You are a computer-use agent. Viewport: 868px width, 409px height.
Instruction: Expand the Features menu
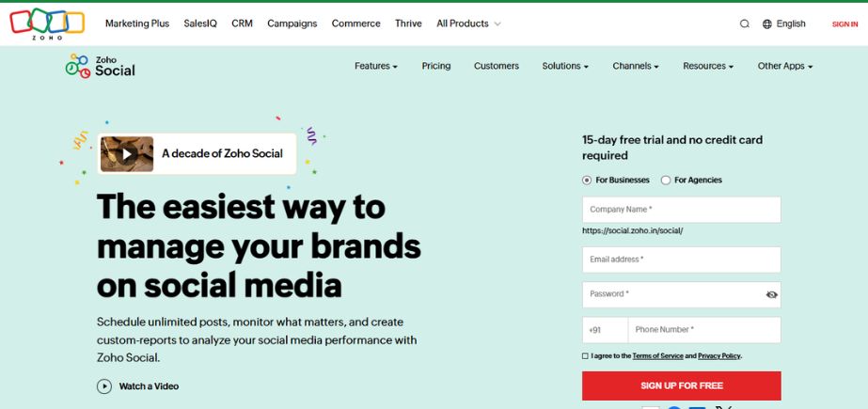[x=376, y=67]
